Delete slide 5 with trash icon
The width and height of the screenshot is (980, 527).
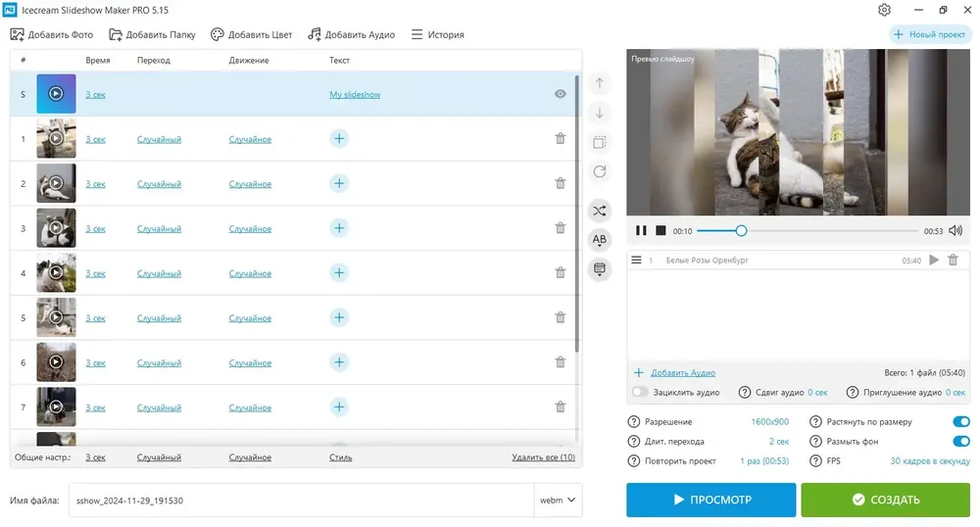coord(560,317)
